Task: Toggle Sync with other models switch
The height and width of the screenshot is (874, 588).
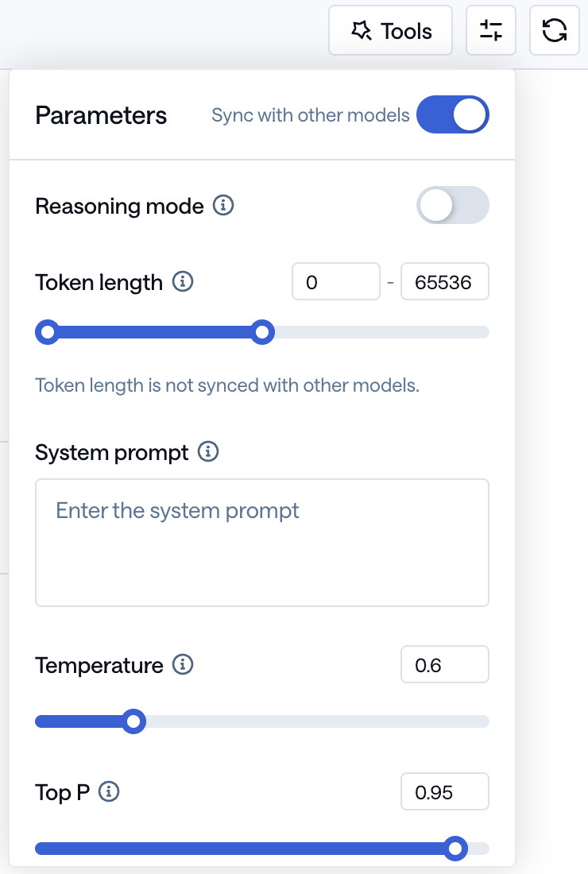Action: click(x=453, y=115)
